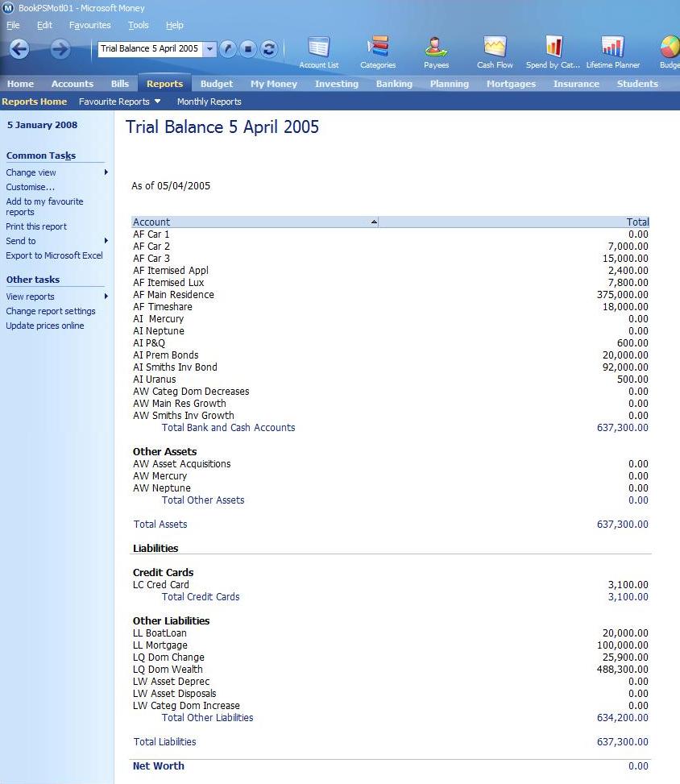Open the Account List icon
The height and width of the screenshot is (784, 680).
tap(318, 52)
